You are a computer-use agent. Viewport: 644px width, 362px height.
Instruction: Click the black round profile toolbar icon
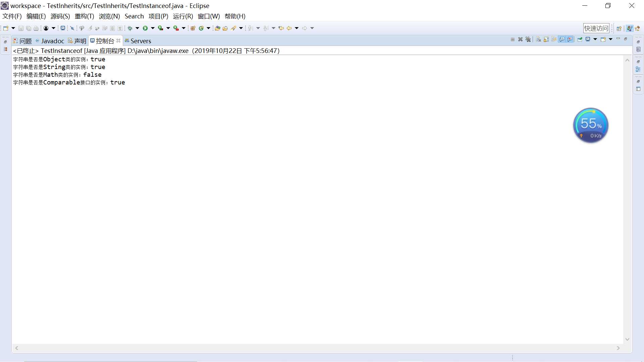click(x=46, y=28)
